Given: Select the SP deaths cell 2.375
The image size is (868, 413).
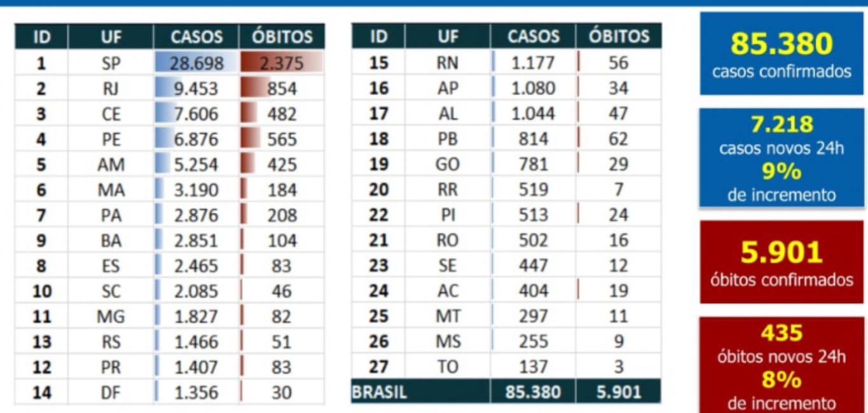Looking at the screenshot, I should point(281,63).
